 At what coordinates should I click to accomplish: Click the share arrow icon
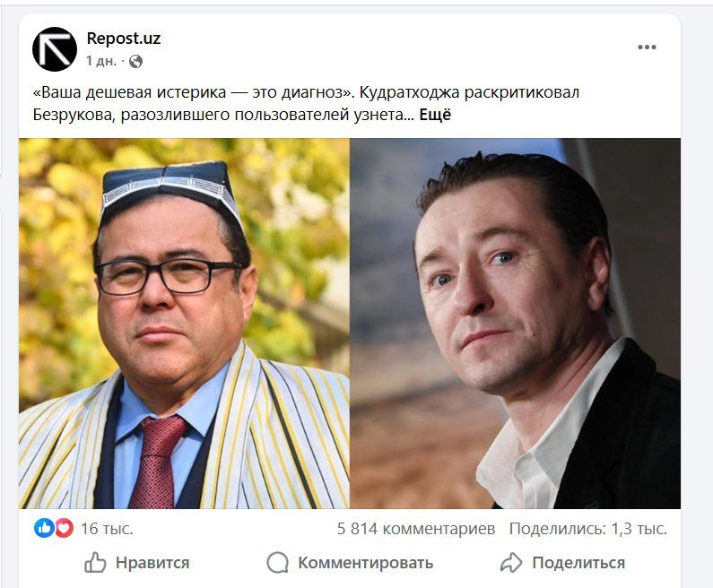pyautogui.click(x=511, y=563)
